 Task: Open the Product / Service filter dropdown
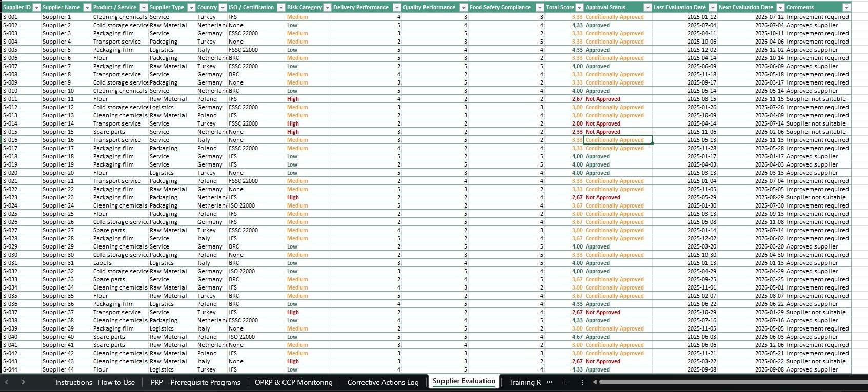point(144,7)
